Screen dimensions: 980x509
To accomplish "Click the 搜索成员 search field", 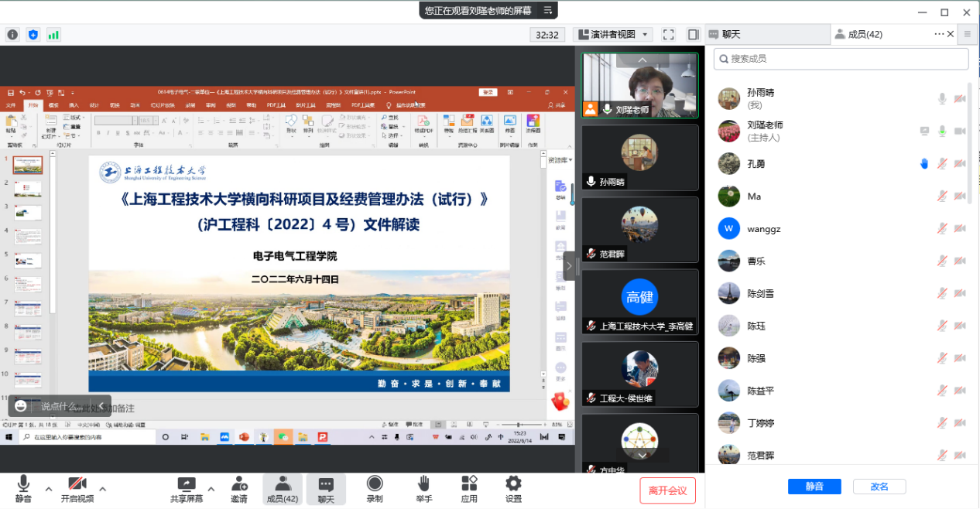I will pos(841,59).
